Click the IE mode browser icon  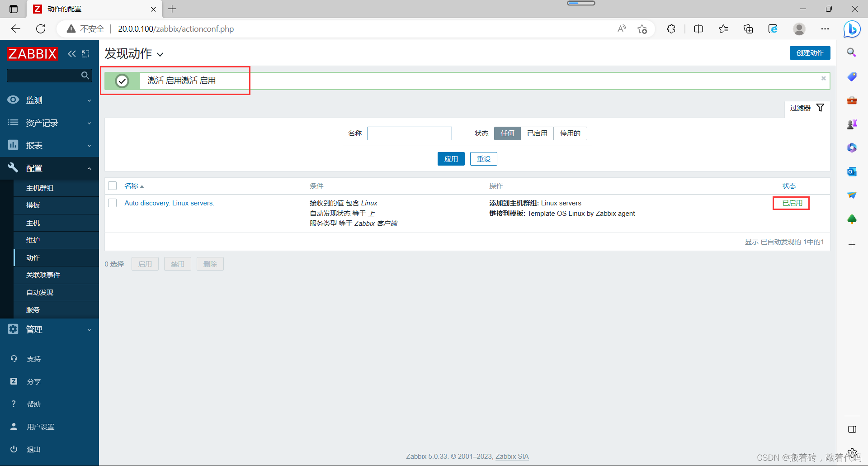[773, 29]
